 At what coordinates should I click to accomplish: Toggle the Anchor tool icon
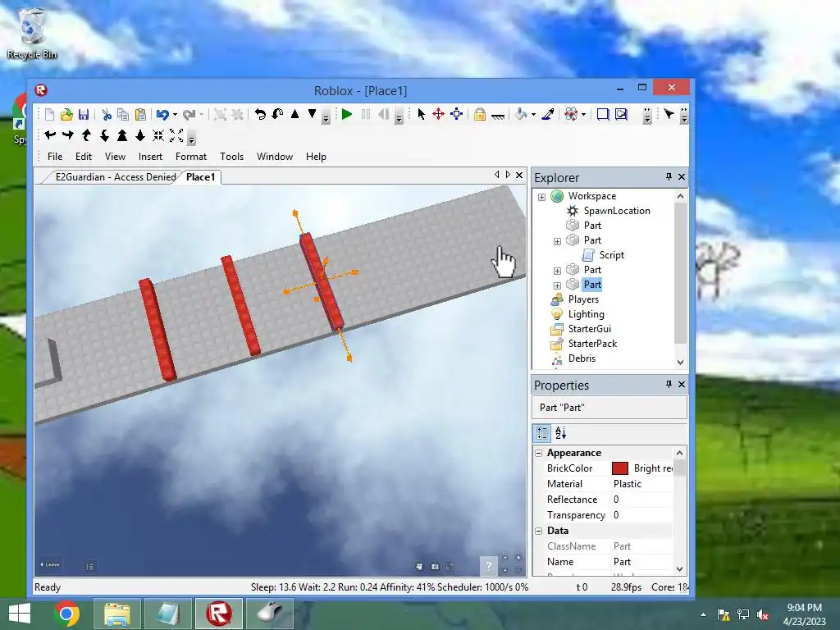coord(498,115)
